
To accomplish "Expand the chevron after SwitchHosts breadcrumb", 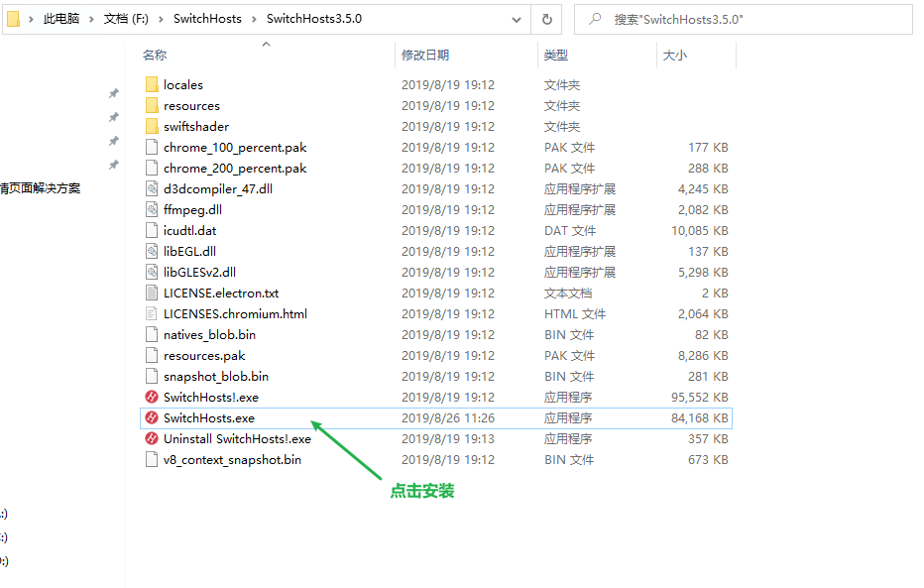I will [x=254, y=19].
